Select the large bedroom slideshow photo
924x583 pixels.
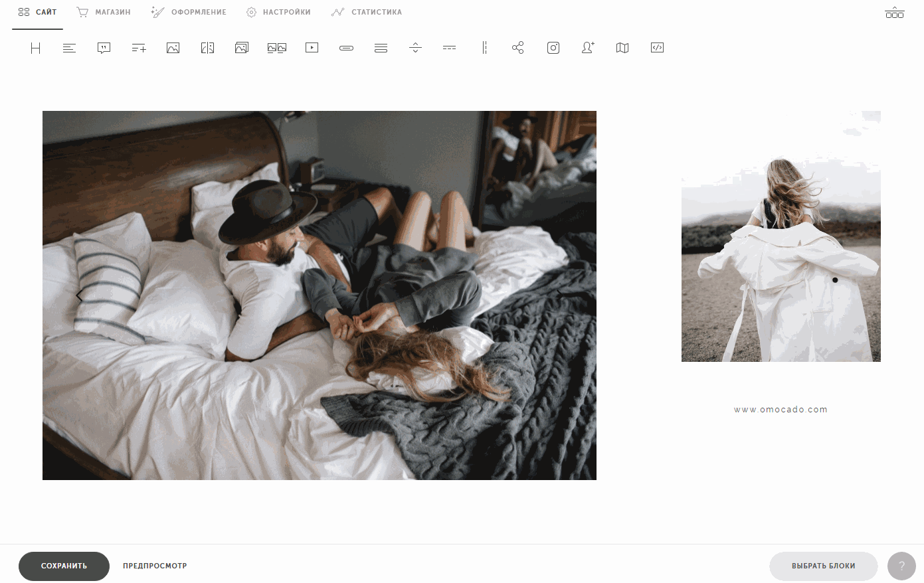click(x=320, y=295)
